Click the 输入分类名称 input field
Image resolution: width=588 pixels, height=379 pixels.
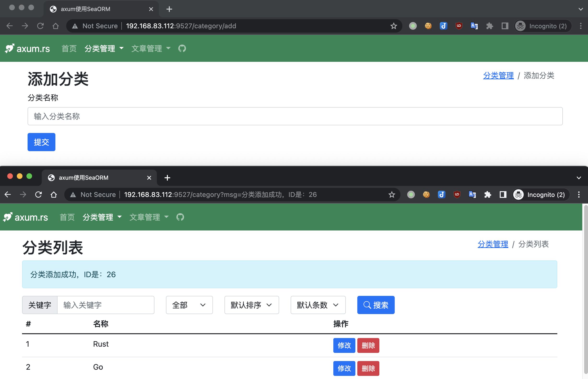coord(295,116)
